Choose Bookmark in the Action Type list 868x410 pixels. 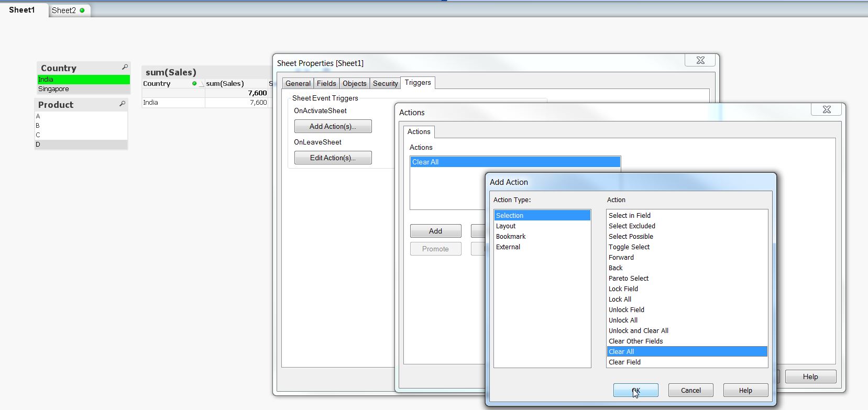[x=511, y=237]
